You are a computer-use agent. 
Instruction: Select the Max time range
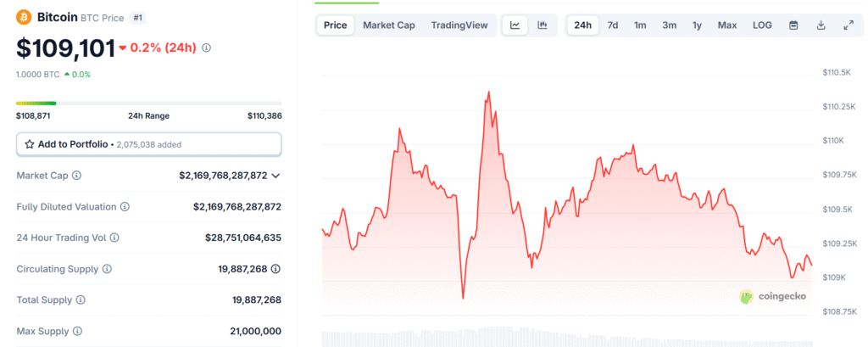click(726, 25)
